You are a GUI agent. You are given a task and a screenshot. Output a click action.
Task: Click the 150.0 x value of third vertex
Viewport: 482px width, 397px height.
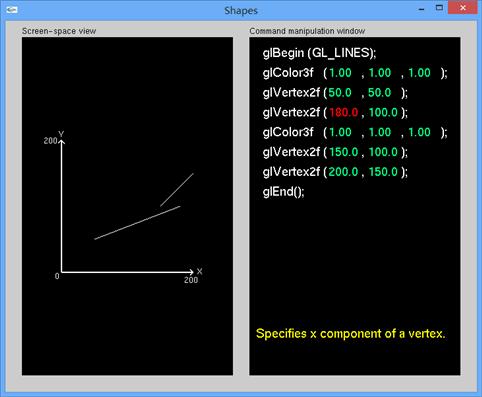[343, 152]
